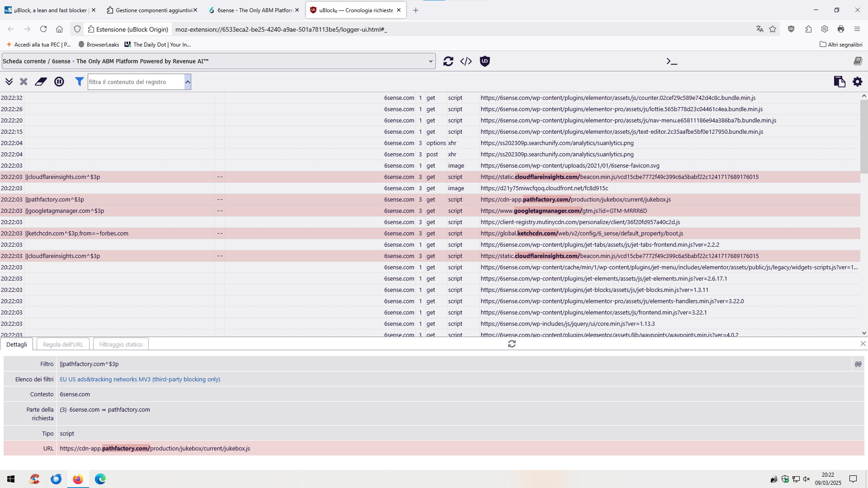Pause the logger

(x=59, y=82)
